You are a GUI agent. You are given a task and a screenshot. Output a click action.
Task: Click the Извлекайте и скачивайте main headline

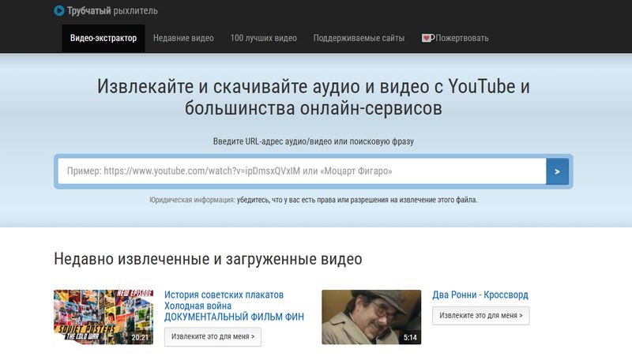[314, 97]
